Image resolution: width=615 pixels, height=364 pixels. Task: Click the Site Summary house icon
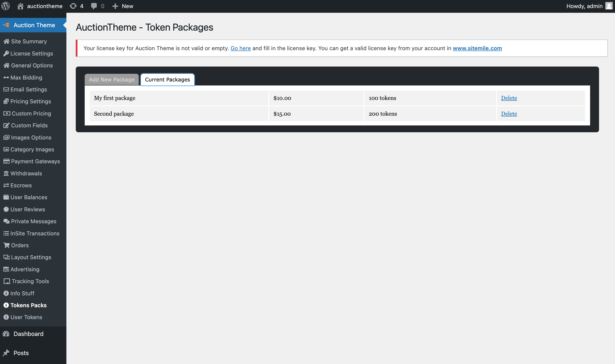(x=6, y=41)
